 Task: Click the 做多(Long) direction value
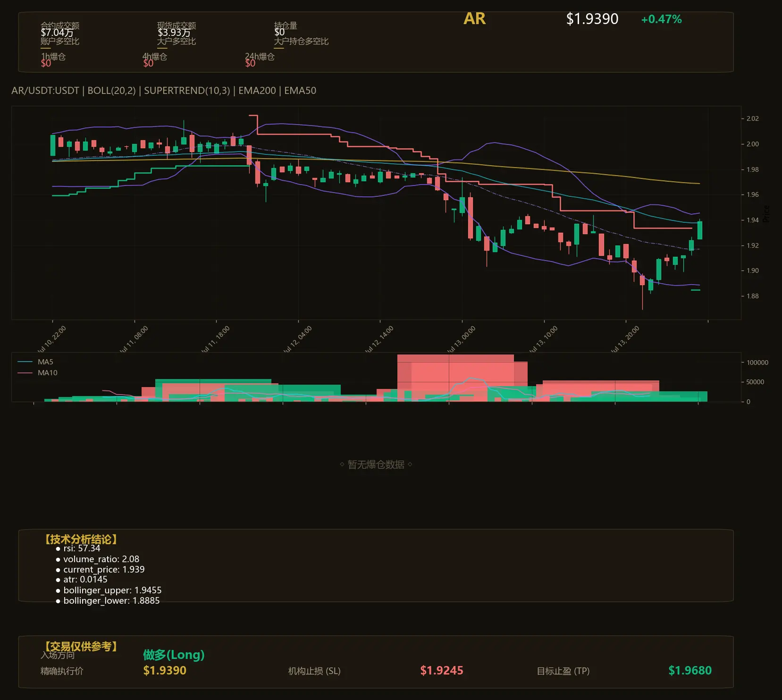[x=174, y=655]
